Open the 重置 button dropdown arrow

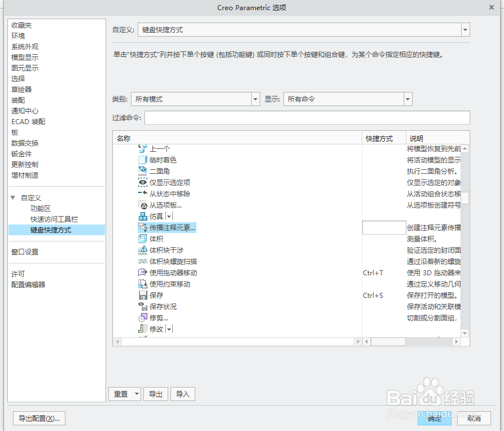137,394
